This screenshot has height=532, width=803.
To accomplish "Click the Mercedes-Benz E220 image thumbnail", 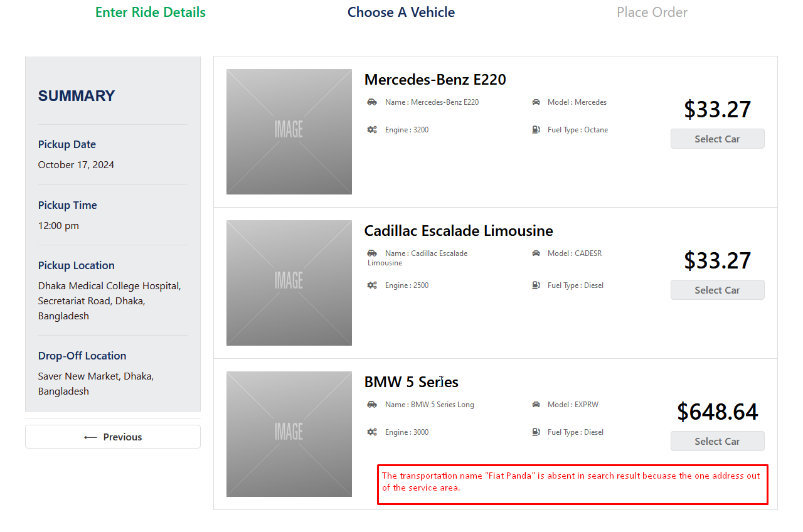I will point(289,132).
